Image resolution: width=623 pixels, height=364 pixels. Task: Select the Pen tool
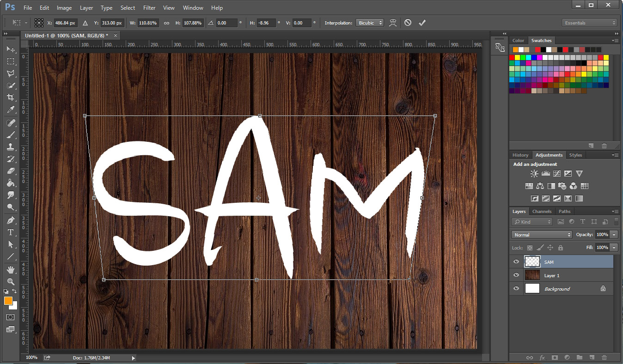coord(10,220)
